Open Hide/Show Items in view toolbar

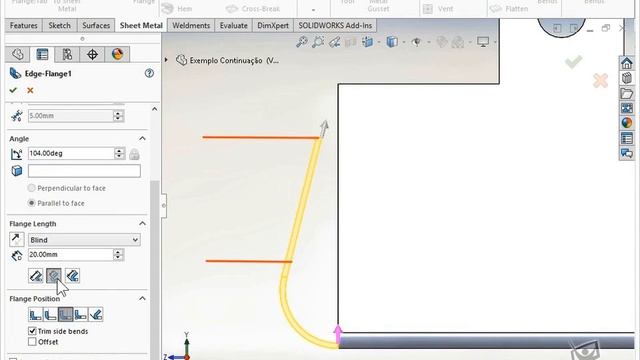point(416,42)
